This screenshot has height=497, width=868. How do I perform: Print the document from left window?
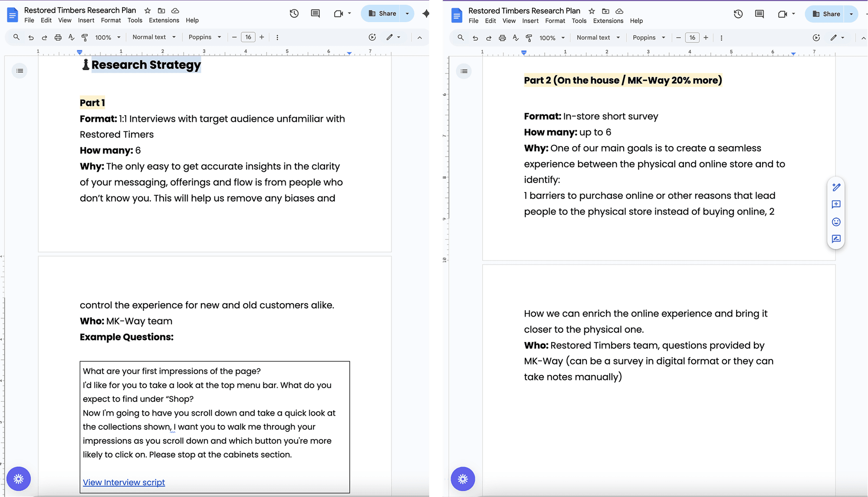tap(58, 37)
